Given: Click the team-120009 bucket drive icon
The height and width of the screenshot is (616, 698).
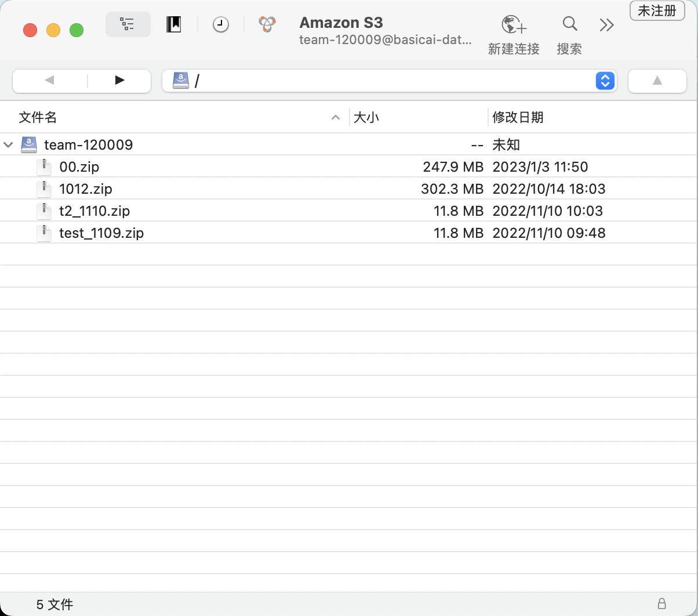Looking at the screenshot, I should tap(29, 144).
